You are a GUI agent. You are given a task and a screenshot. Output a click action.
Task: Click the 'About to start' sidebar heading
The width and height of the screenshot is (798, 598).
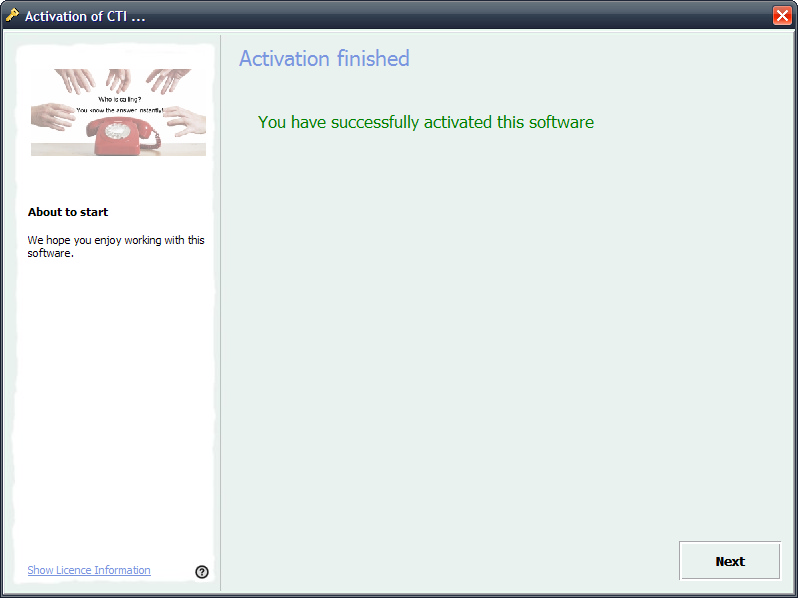point(68,212)
